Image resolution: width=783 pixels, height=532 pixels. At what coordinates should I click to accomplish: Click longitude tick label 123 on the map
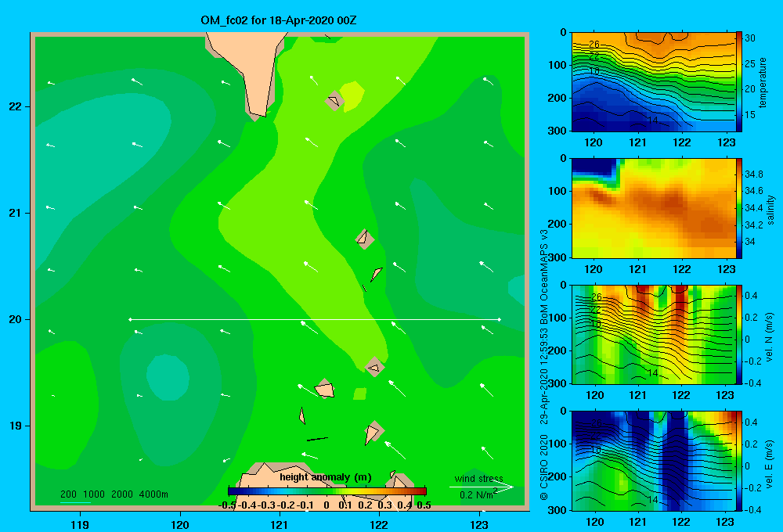[x=479, y=524]
